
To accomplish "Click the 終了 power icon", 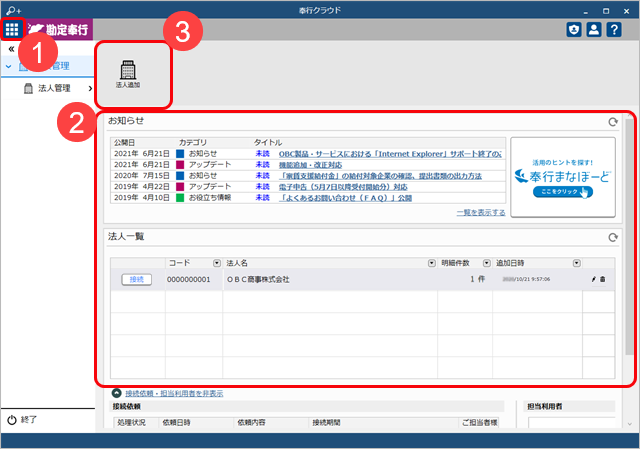I will tap(12, 420).
